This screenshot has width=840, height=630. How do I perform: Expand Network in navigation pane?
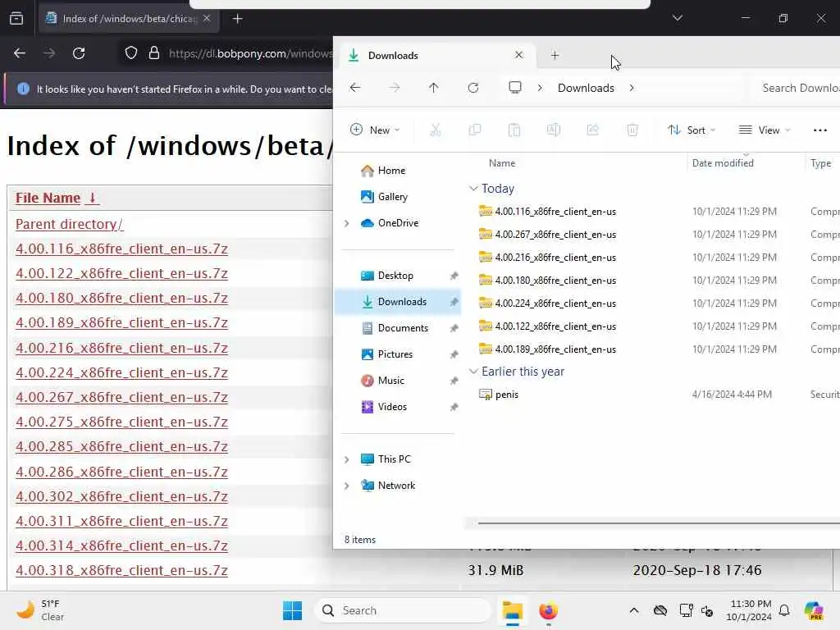pos(347,486)
